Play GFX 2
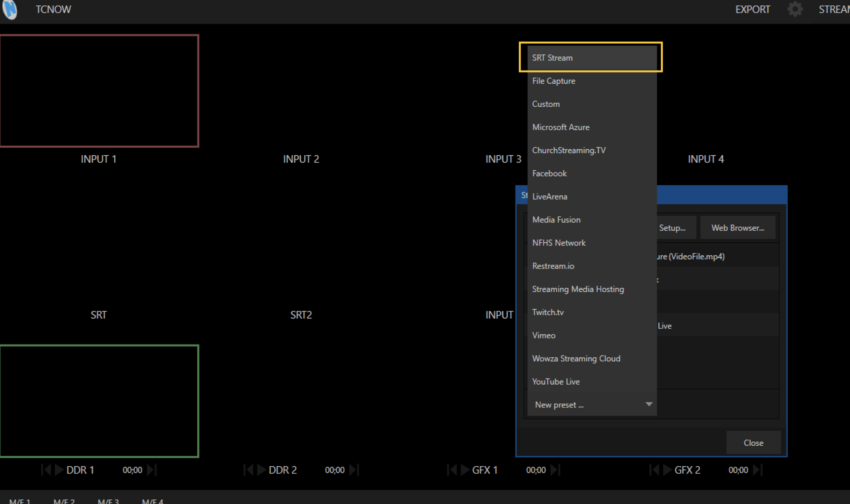850x504 pixels. point(667,470)
